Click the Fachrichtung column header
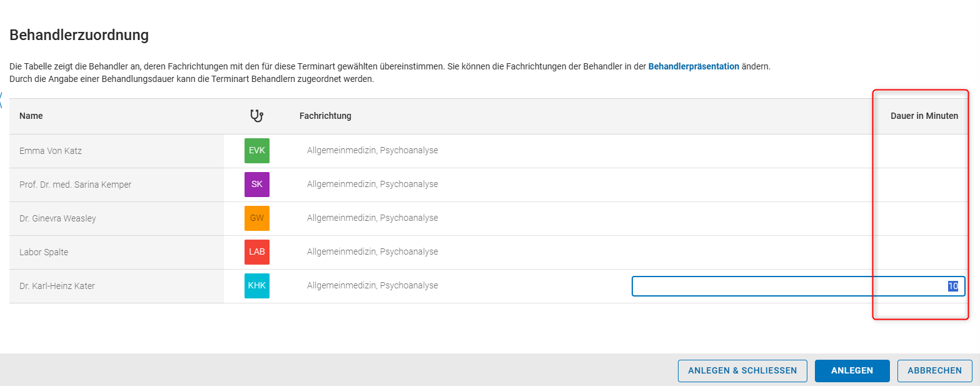The height and width of the screenshot is (386, 980). (325, 116)
